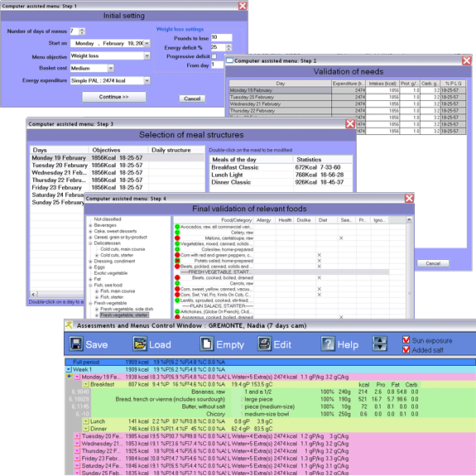Click the Edit printer icon

click(265, 344)
